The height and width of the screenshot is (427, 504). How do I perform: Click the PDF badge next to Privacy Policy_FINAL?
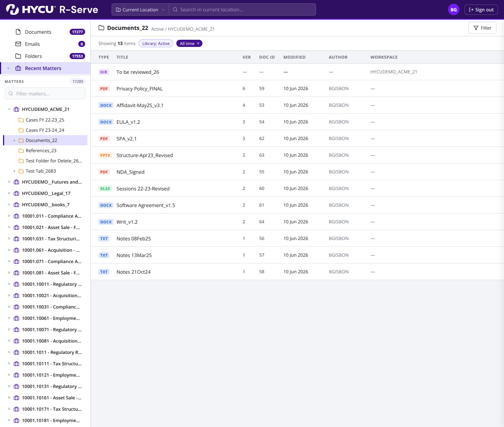click(x=104, y=89)
